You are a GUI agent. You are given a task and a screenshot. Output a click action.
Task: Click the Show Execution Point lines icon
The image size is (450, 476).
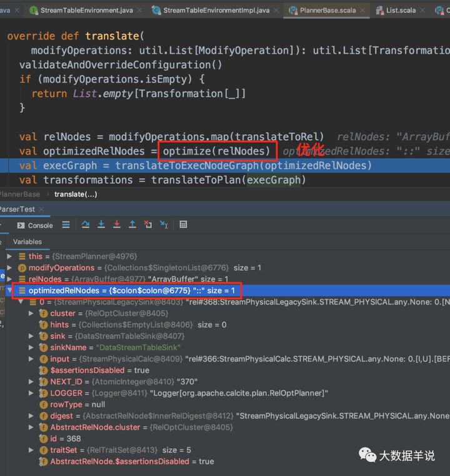pos(66,225)
